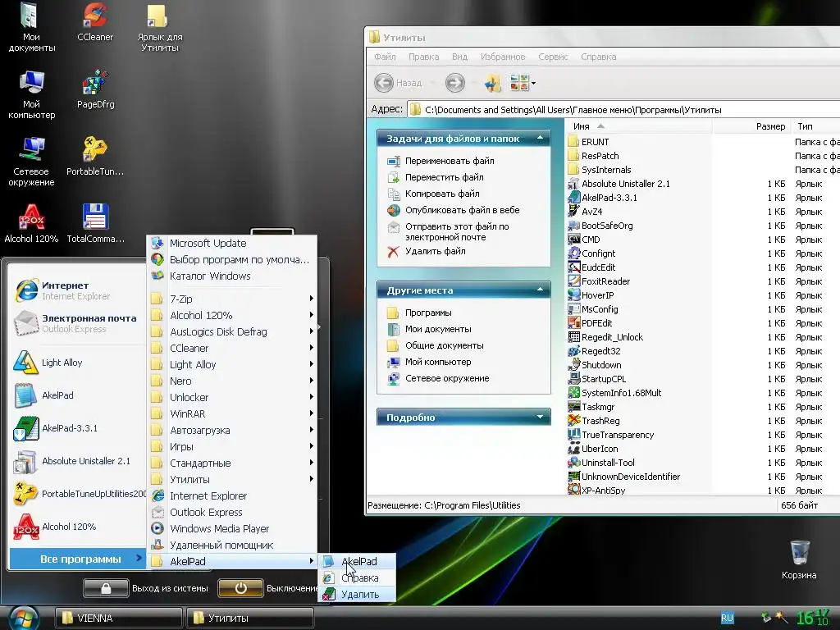Open Ярлык для Утилиты desktop shortcut

(x=159, y=28)
